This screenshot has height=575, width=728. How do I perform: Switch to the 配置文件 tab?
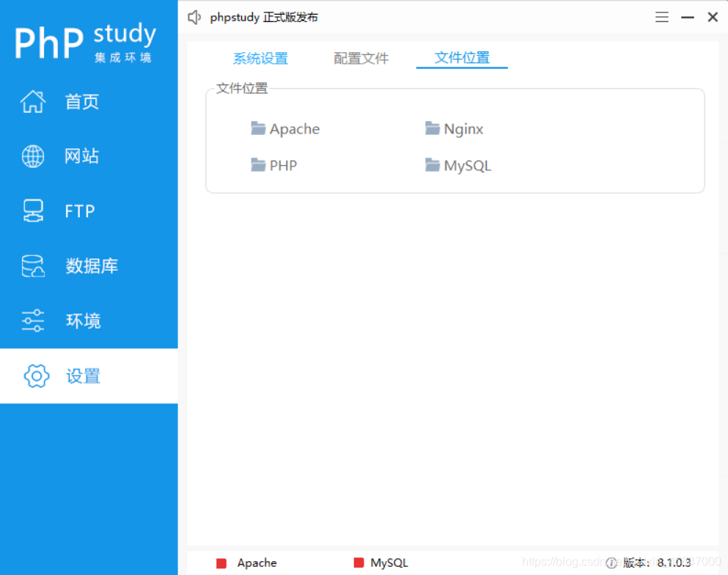[x=361, y=57]
